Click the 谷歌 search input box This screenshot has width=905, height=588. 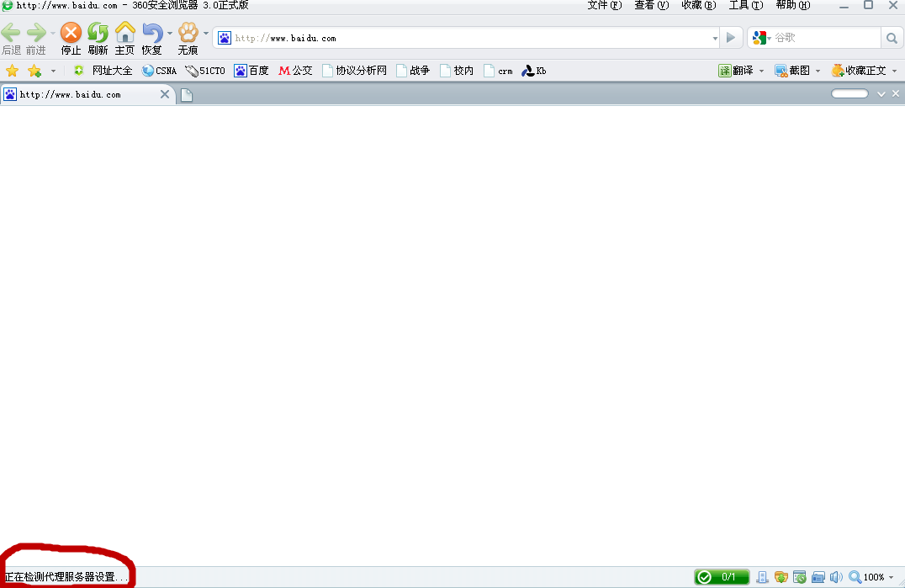(x=826, y=38)
